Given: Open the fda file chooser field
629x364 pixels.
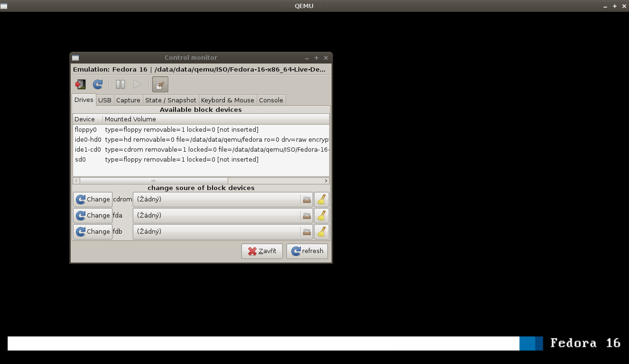Looking at the screenshot, I should pyautogui.click(x=223, y=216).
